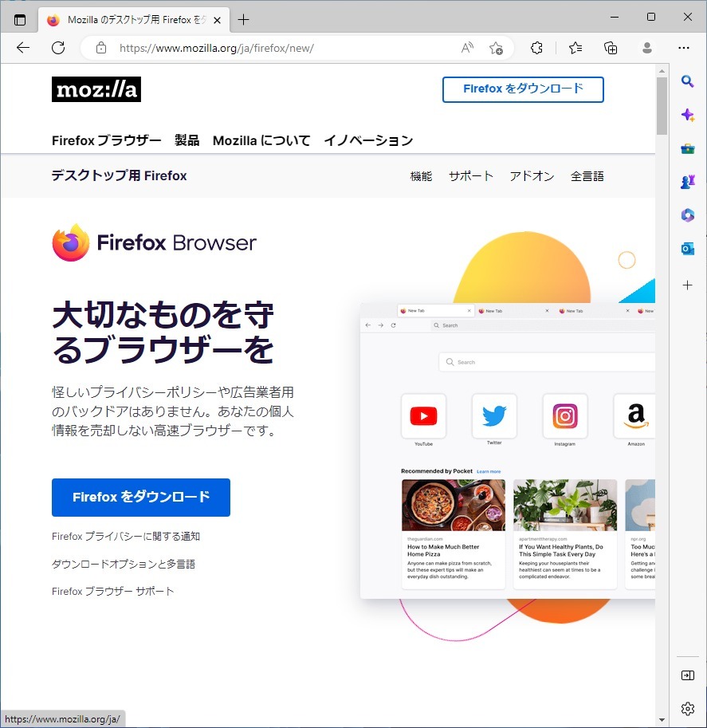The width and height of the screenshot is (707, 728).
Task: Close the Mozilla Firefox tab
Action: 217,21
